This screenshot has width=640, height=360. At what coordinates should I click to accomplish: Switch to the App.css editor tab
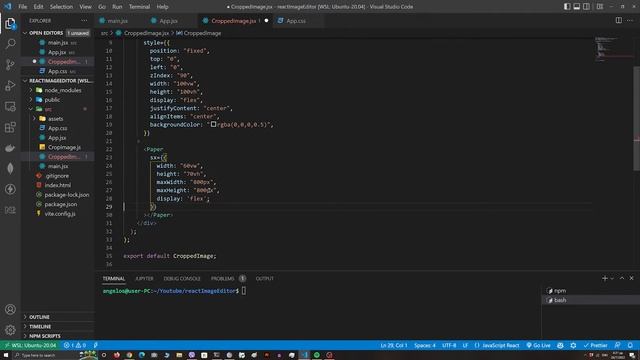coord(296,20)
